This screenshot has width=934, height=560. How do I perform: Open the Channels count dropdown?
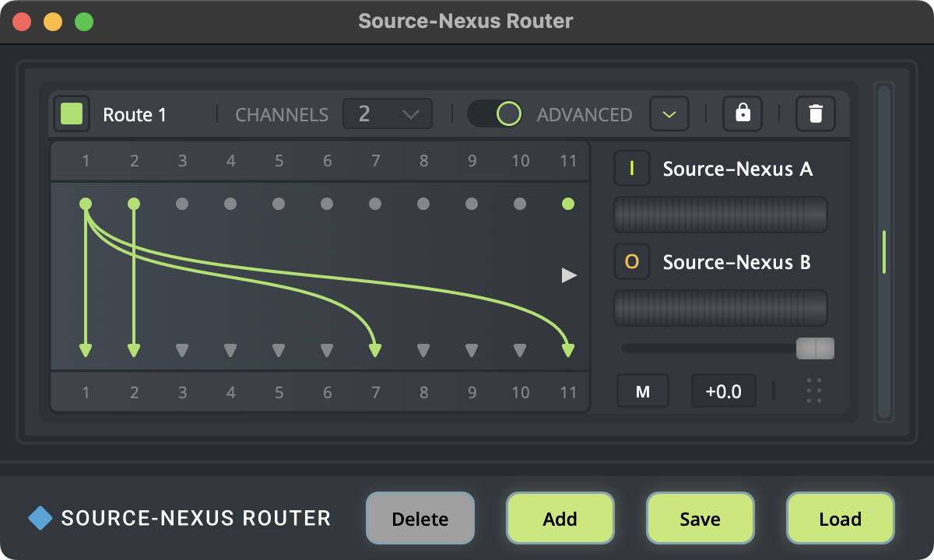tap(388, 114)
